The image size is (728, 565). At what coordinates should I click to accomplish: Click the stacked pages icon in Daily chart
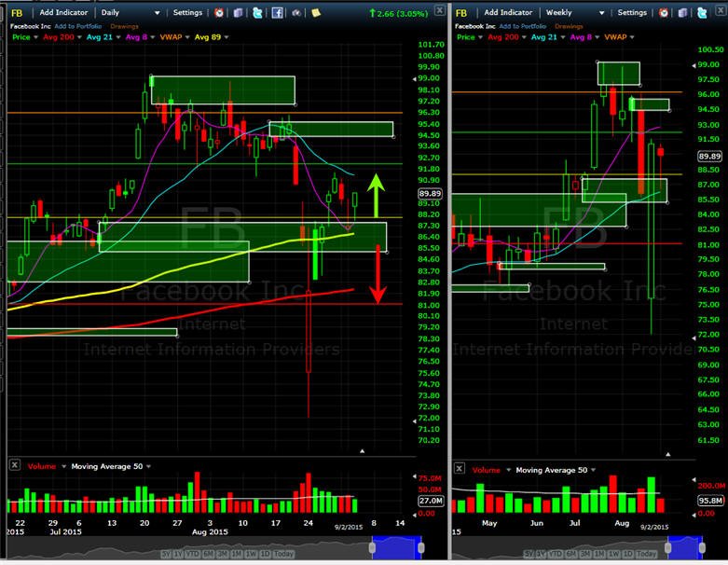238,13
